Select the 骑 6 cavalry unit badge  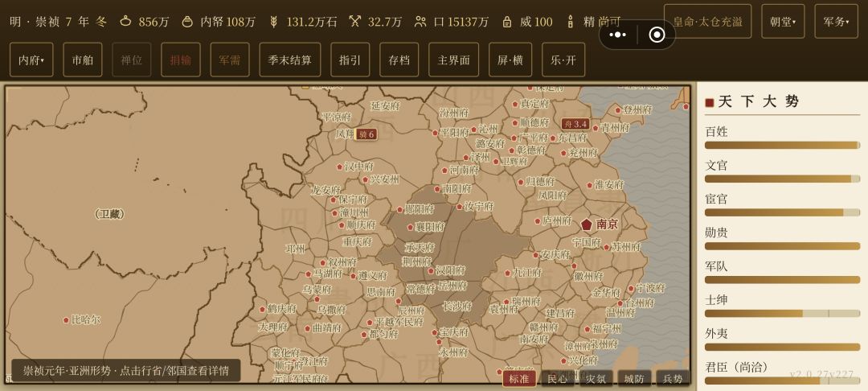pos(366,134)
